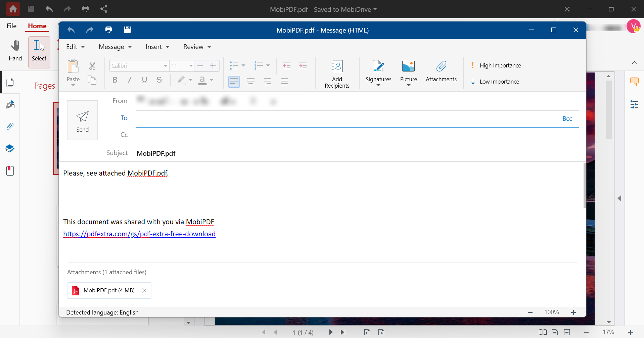This screenshot has height=338, width=644.
Task: Set Low Importance
Action: pos(495,82)
